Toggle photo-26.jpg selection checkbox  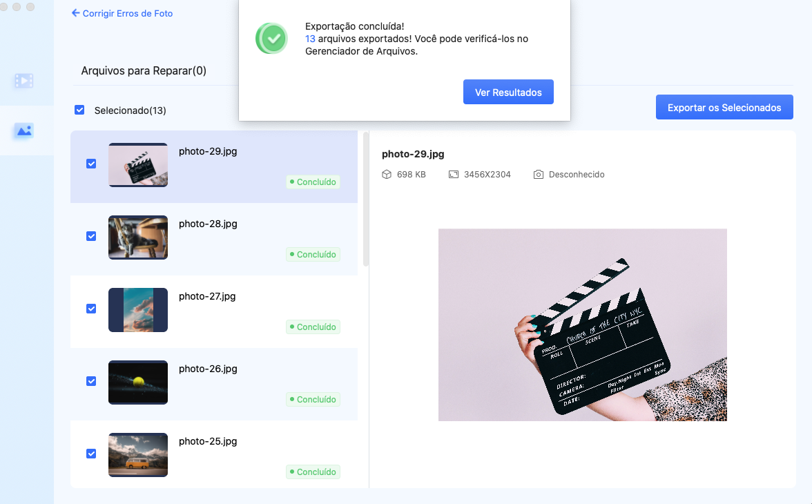pos(90,381)
